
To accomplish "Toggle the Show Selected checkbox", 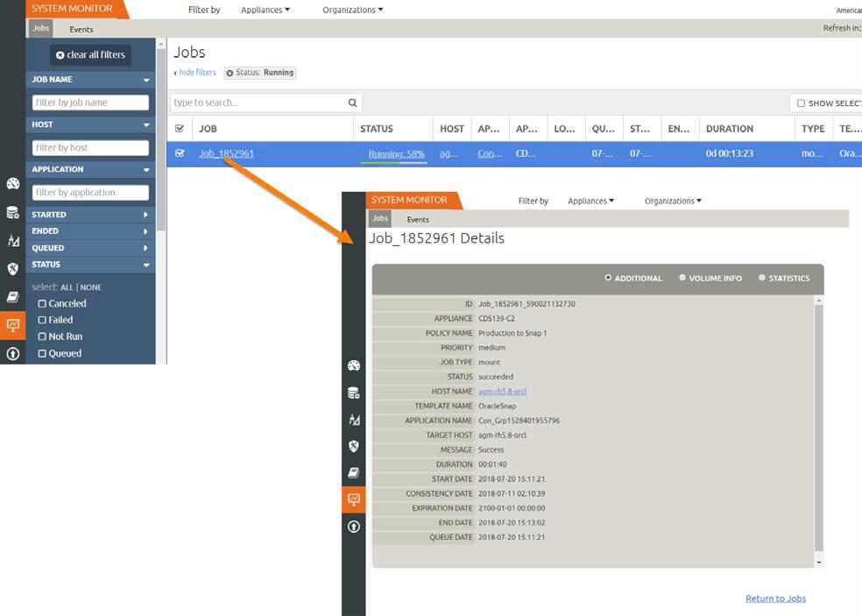I will 801,103.
